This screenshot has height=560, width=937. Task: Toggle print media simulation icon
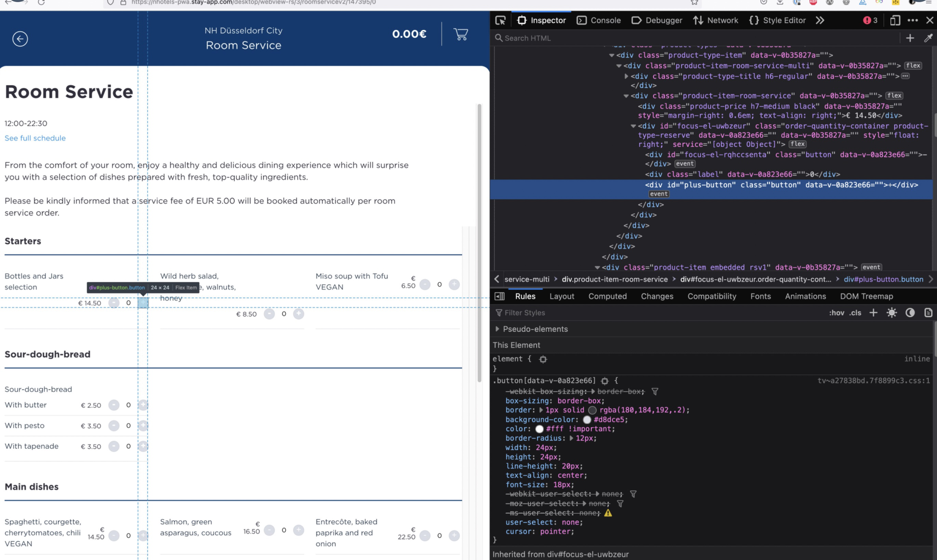(x=928, y=313)
